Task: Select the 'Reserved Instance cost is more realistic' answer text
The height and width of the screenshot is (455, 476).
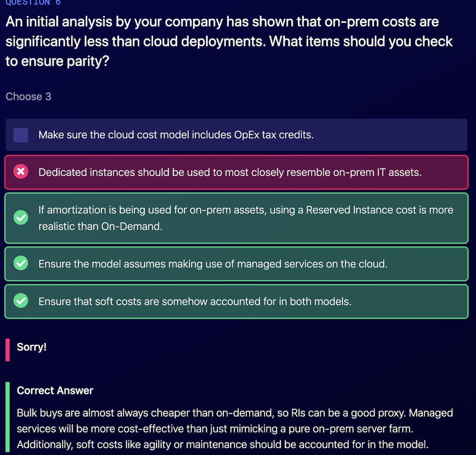Action: (x=245, y=218)
